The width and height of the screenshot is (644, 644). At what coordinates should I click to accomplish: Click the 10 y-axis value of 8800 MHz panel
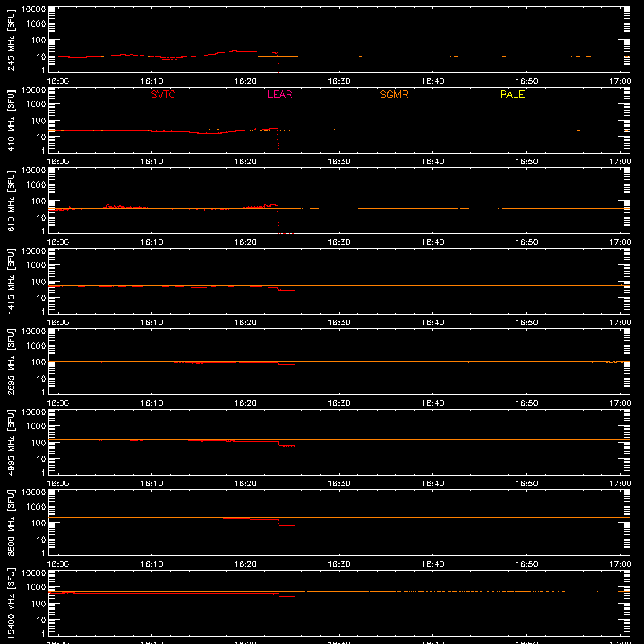point(41,539)
